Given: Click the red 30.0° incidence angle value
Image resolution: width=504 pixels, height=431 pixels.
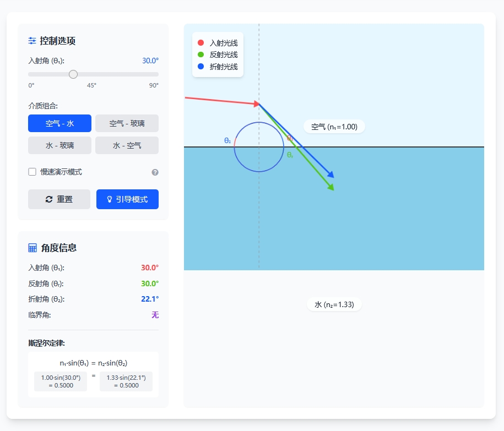Looking at the screenshot, I should (150, 268).
